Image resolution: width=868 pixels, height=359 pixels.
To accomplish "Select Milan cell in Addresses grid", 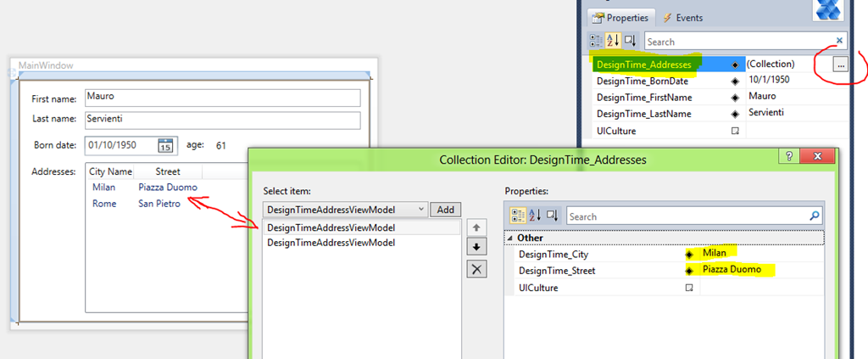I will (104, 188).
